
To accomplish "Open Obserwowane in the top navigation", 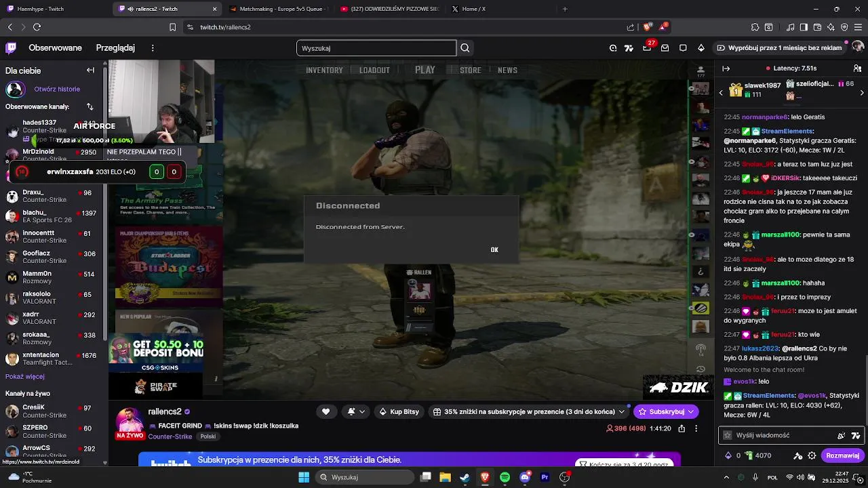I will click(x=55, y=48).
